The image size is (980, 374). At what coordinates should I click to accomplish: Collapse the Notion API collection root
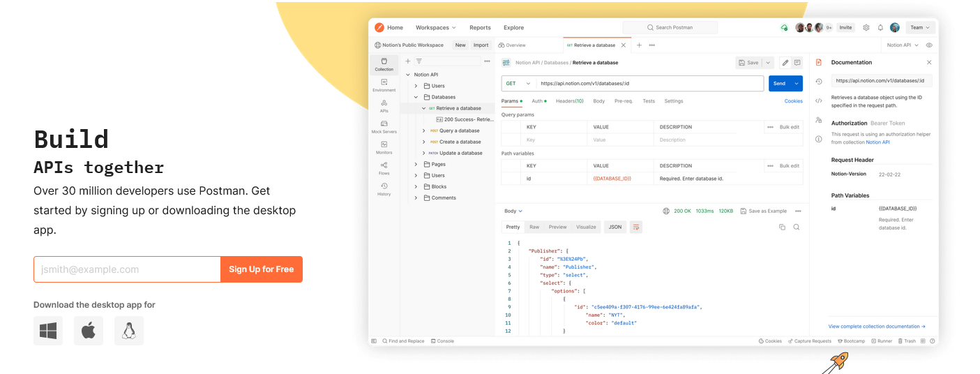[409, 75]
